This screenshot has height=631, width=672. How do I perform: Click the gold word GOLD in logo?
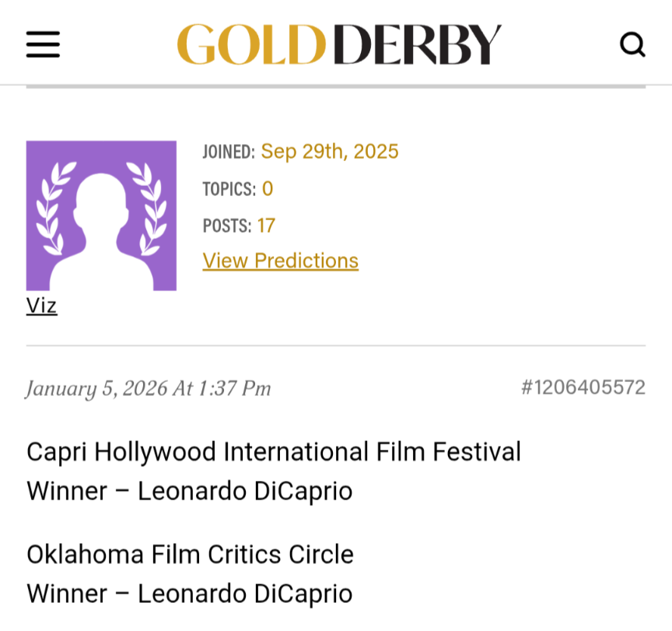251,44
